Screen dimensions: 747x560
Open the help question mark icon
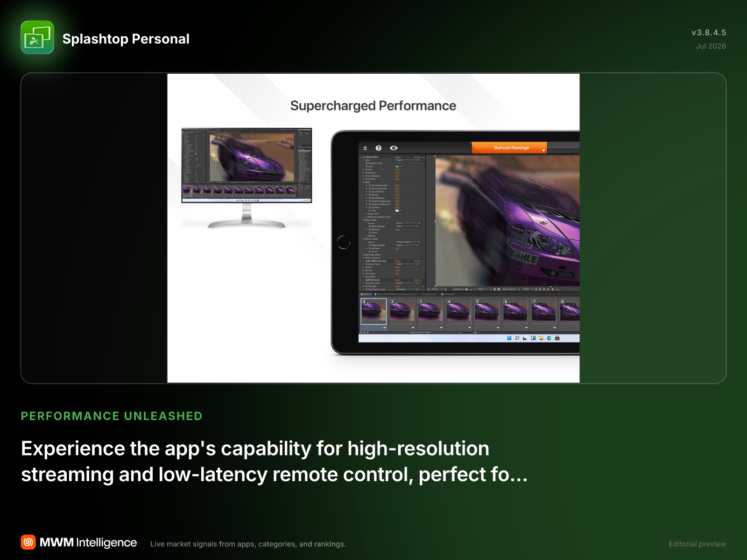(379, 148)
